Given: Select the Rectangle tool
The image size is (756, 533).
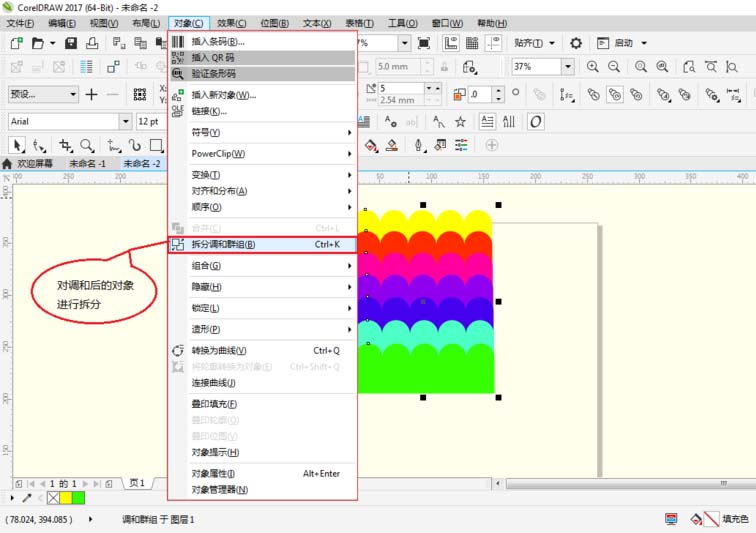Looking at the screenshot, I should (156, 145).
